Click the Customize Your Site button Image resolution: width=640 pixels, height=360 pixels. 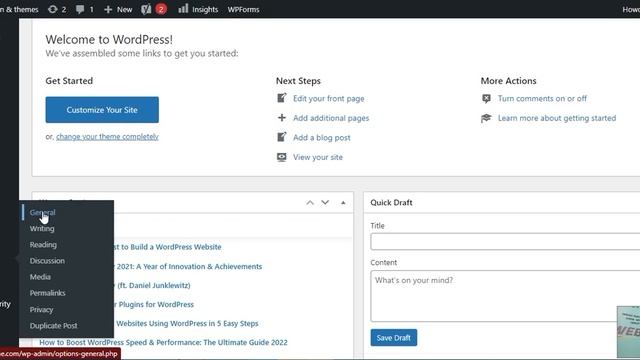(102, 109)
